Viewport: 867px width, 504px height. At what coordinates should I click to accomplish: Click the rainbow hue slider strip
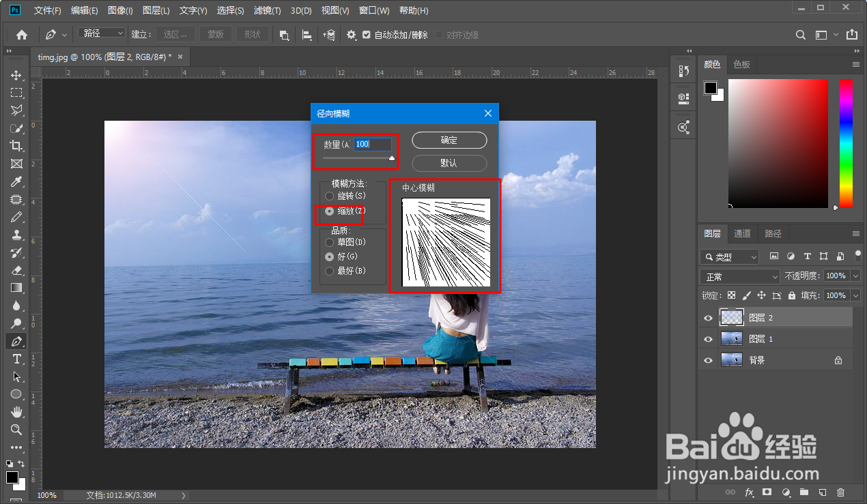tap(846, 143)
